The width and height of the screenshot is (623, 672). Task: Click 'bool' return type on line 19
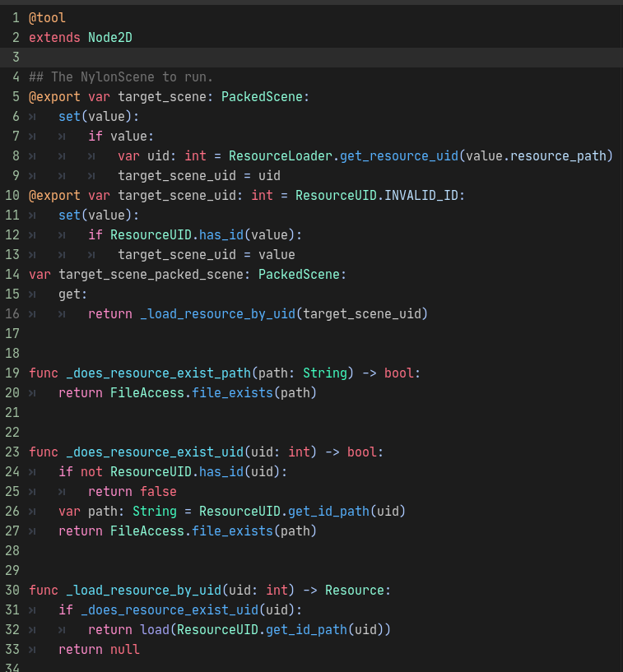399,373
